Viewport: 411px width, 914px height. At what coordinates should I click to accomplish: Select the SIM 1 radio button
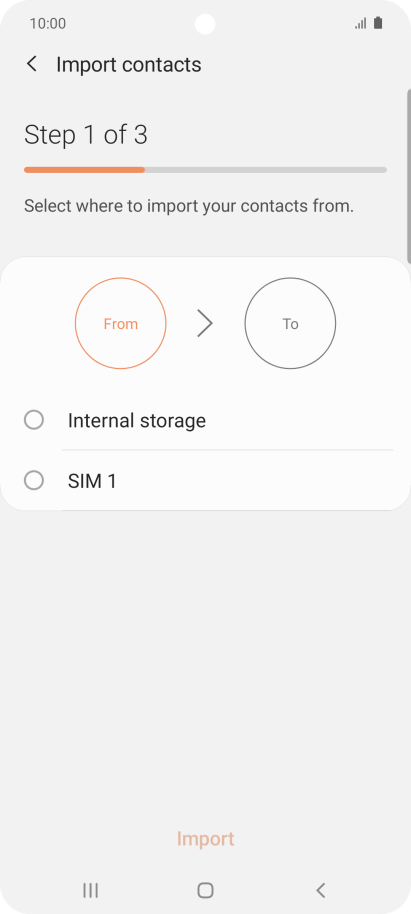click(x=34, y=480)
